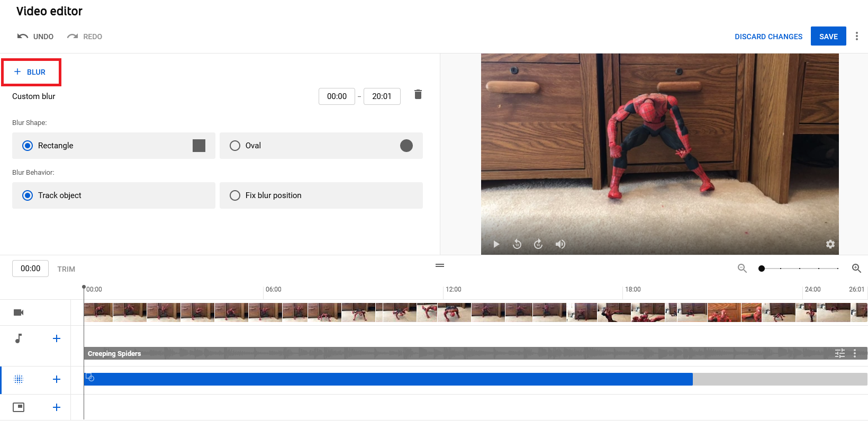
Task: Rewind the video 10 seconds
Action: tap(517, 244)
